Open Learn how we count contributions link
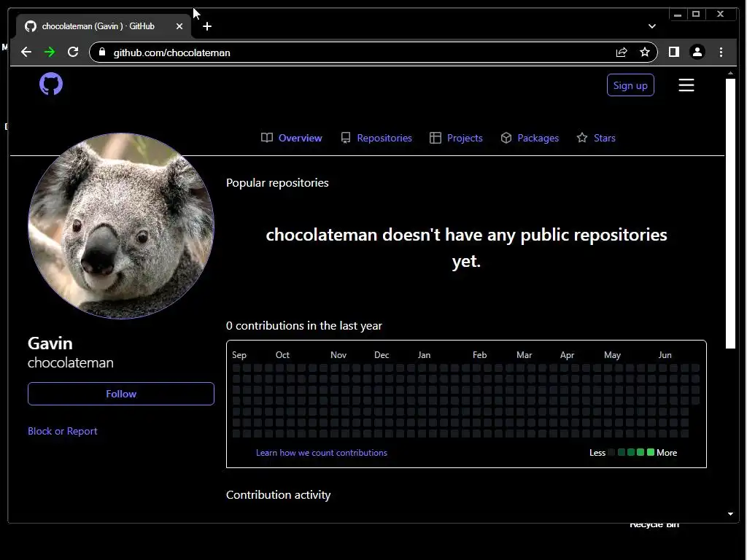 pos(322,453)
